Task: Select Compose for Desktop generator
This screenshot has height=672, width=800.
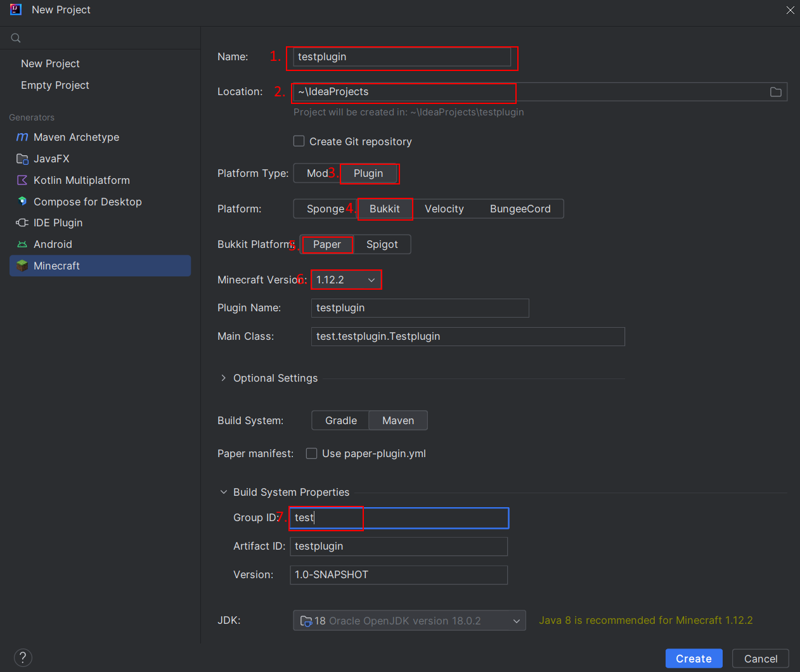Action: pyautogui.click(x=100, y=202)
